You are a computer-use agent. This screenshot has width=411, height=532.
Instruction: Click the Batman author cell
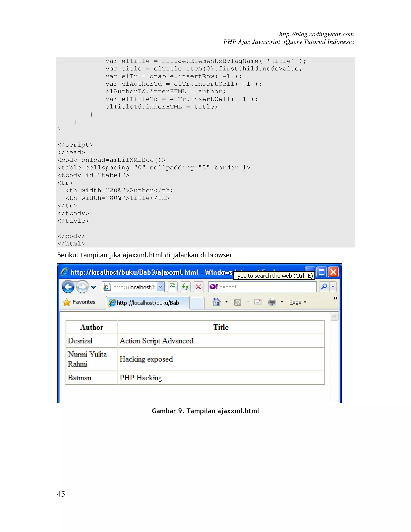(x=92, y=378)
